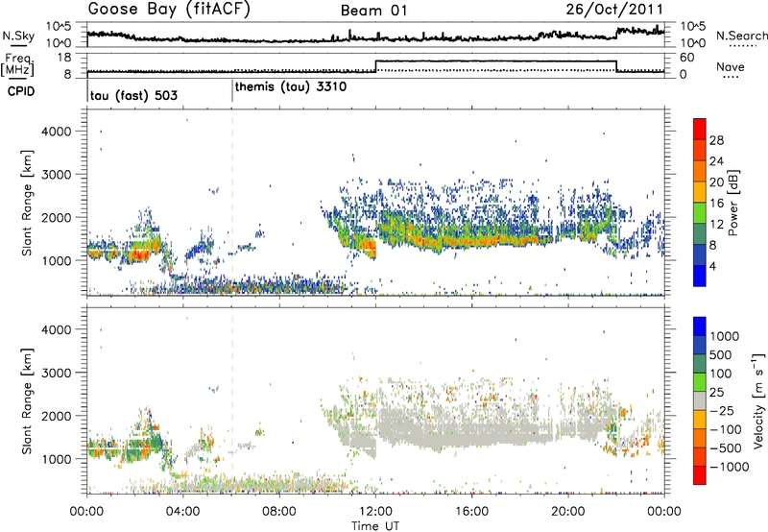
Task: Click the 'Beam 01' label
Action: click(x=374, y=11)
